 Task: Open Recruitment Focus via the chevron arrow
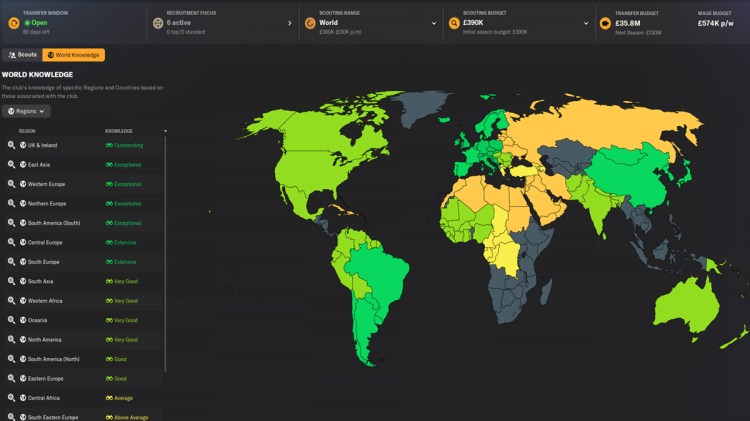(x=289, y=22)
